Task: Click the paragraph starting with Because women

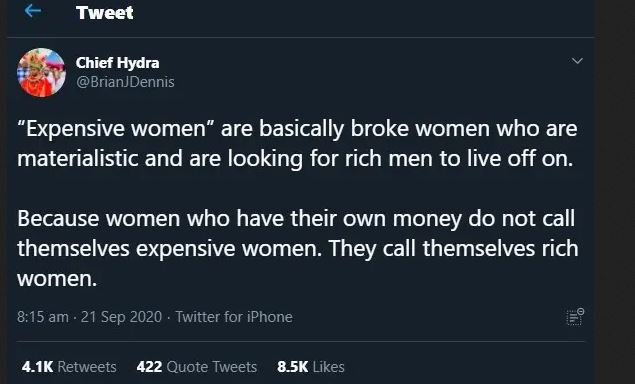Action: pos(298,248)
